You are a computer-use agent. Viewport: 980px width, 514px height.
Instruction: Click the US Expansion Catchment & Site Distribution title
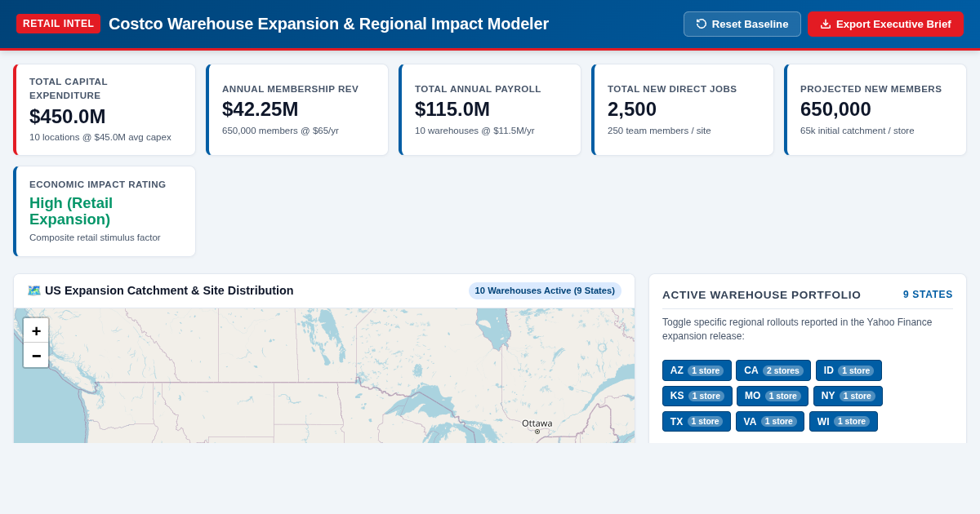[169, 290]
